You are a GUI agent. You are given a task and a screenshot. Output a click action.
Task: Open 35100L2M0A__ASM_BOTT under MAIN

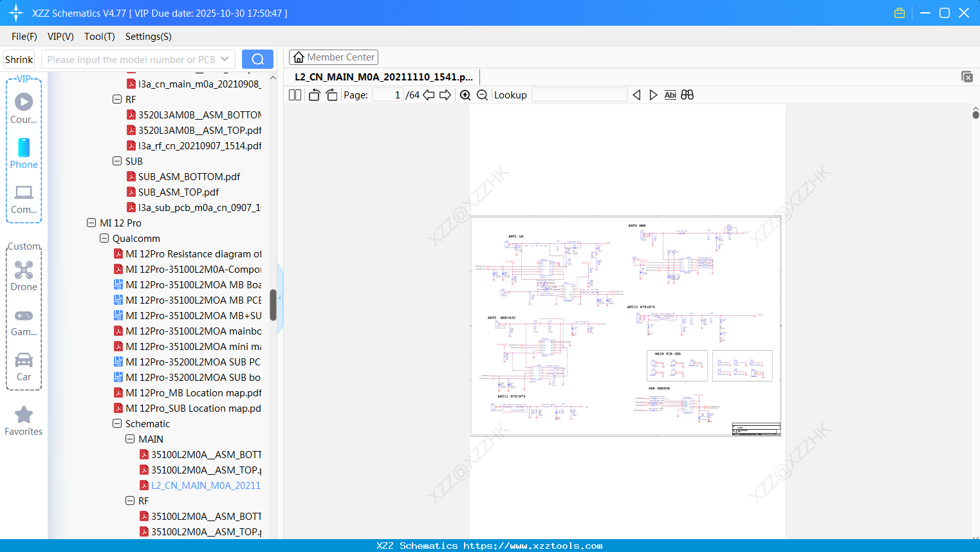pos(201,454)
